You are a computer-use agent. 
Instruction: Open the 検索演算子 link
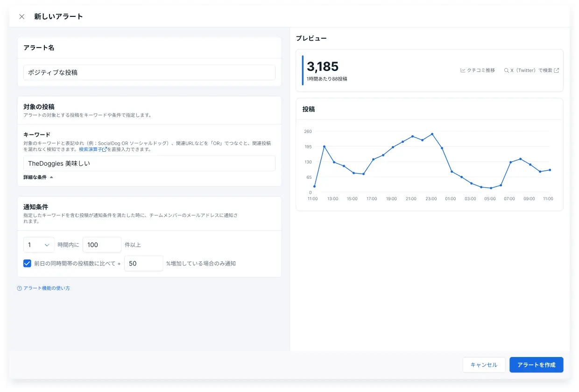click(91, 149)
